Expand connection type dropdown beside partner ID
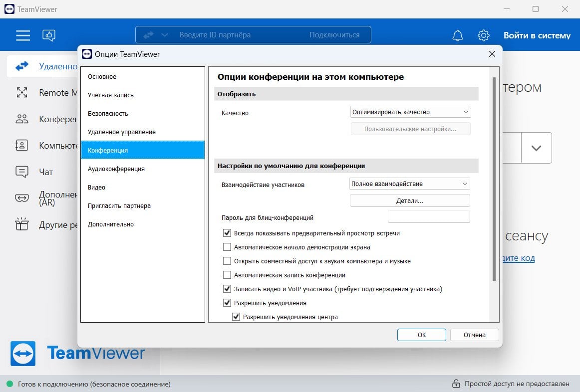 tap(165, 35)
